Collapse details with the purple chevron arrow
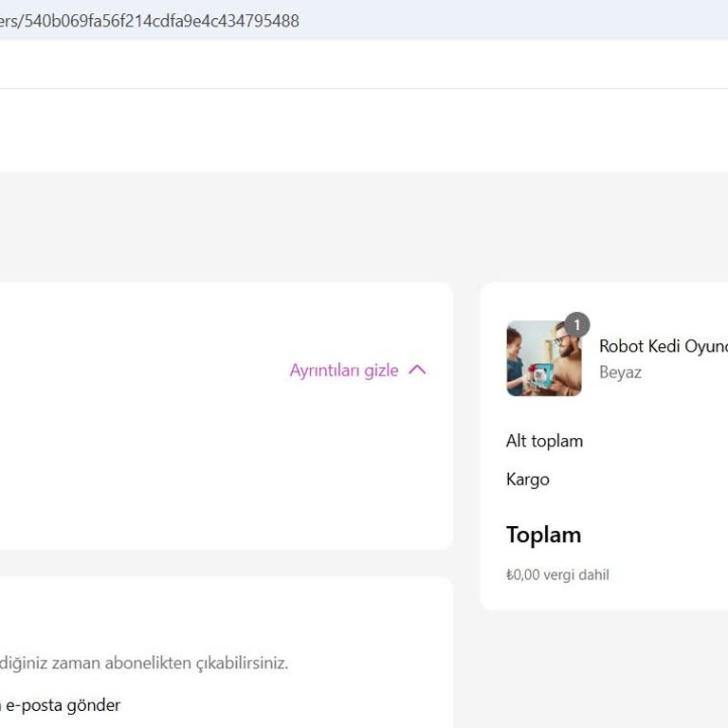The height and width of the screenshot is (728, 728). click(x=417, y=370)
